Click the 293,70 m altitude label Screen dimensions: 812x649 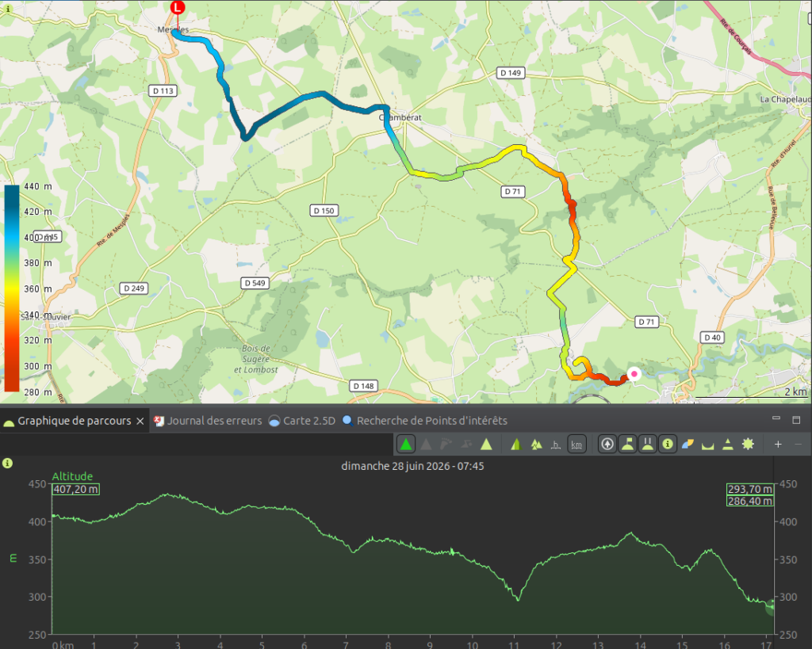tap(750, 489)
